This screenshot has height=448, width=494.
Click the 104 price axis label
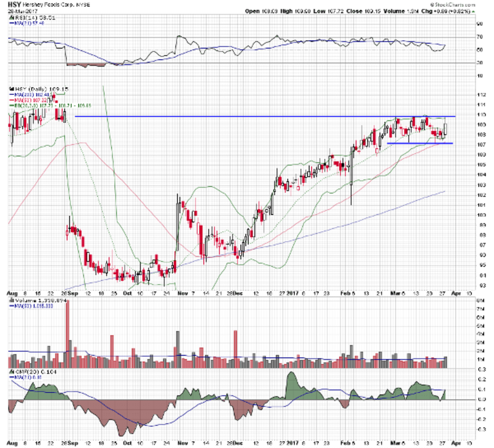coord(481,175)
